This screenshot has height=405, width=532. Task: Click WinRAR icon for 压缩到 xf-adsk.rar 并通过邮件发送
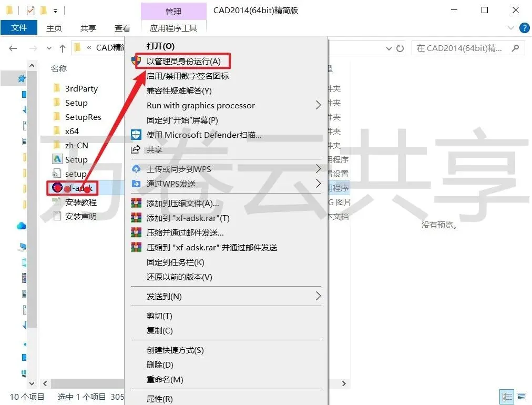click(x=136, y=247)
